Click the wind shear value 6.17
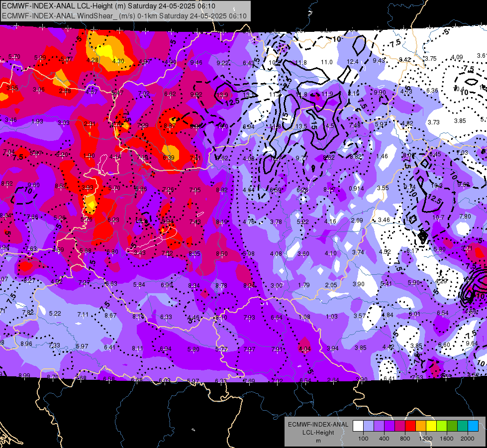 (x=413, y=250)
